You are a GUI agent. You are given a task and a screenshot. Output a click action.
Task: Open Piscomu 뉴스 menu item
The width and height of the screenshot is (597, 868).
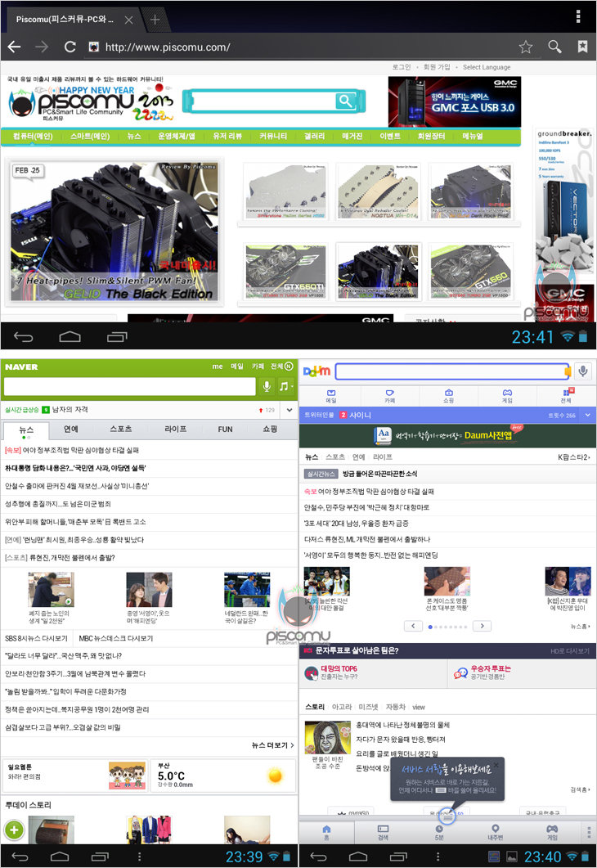[134, 136]
